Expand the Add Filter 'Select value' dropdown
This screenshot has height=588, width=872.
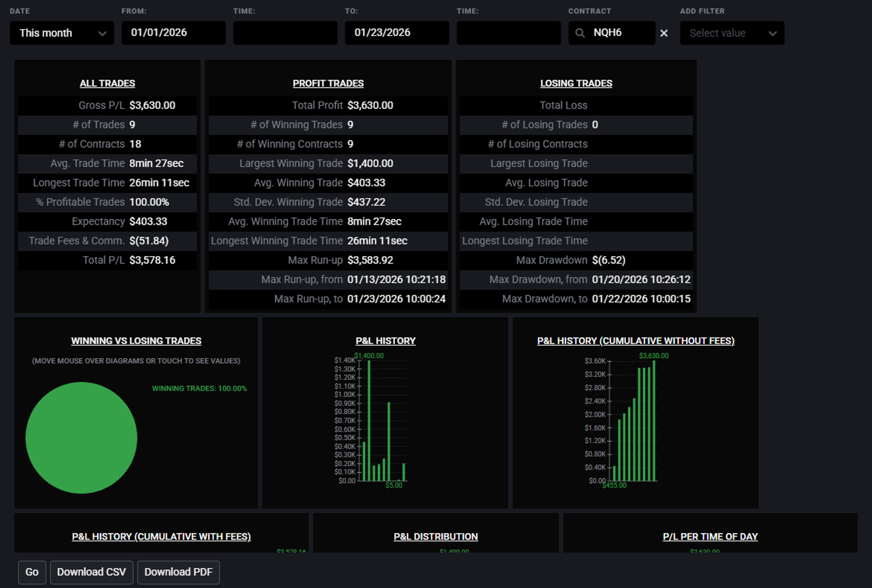(732, 33)
